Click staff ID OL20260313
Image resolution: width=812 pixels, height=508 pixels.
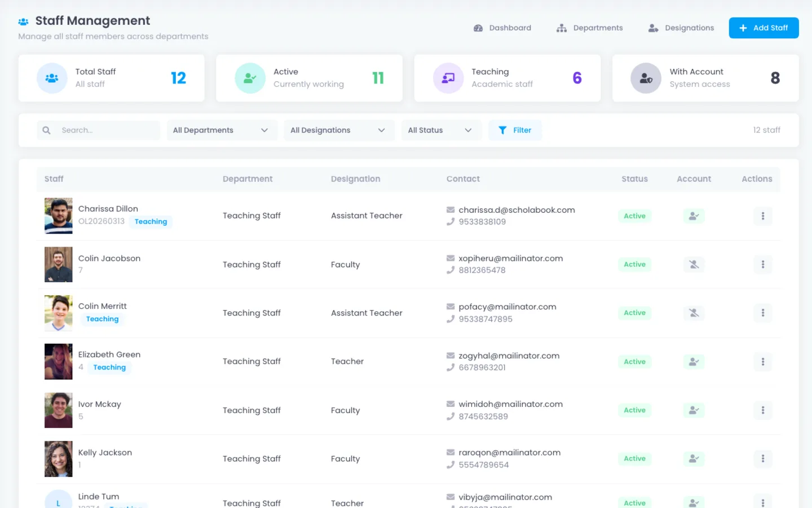click(101, 221)
